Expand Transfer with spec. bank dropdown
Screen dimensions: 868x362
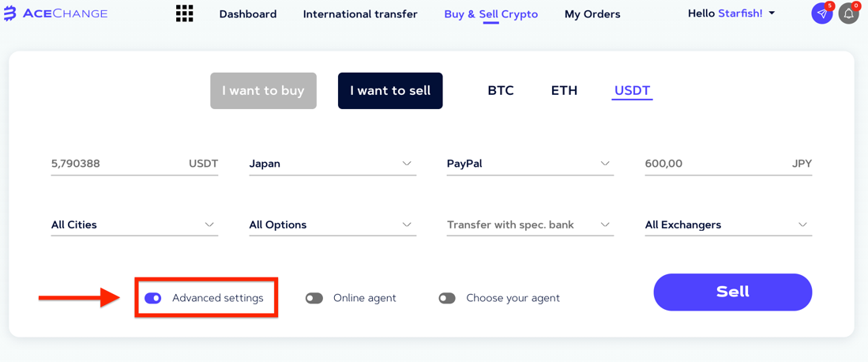[x=530, y=225]
